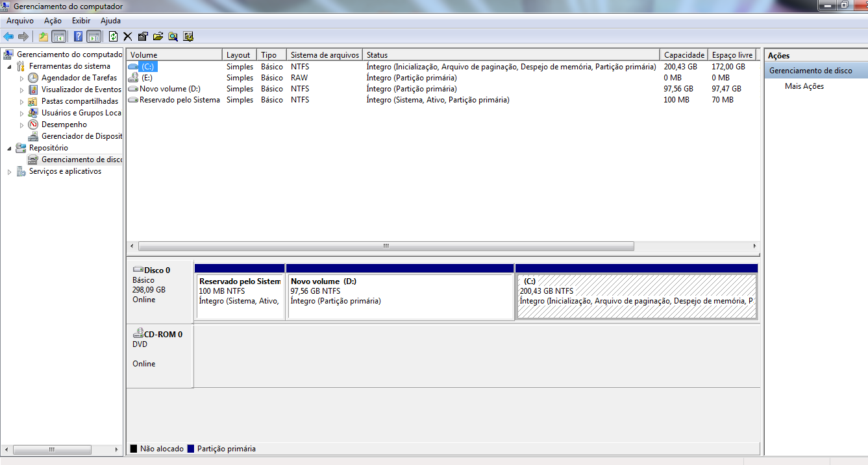
Task: Click the Serviços e aplicativos icon
Action: pos(21,171)
